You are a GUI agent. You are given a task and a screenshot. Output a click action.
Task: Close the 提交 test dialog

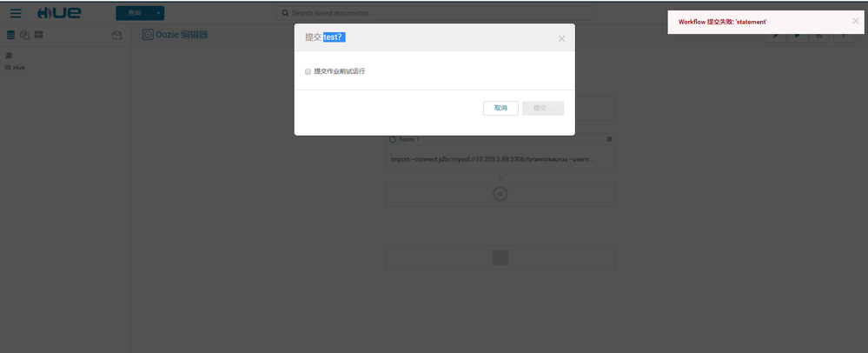[562, 38]
